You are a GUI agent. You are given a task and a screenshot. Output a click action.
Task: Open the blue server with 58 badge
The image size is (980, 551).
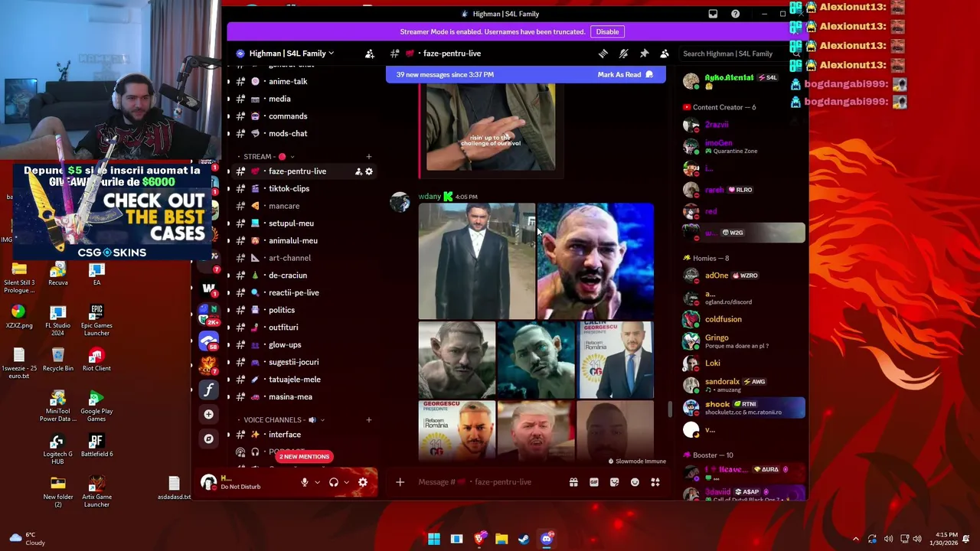(208, 341)
